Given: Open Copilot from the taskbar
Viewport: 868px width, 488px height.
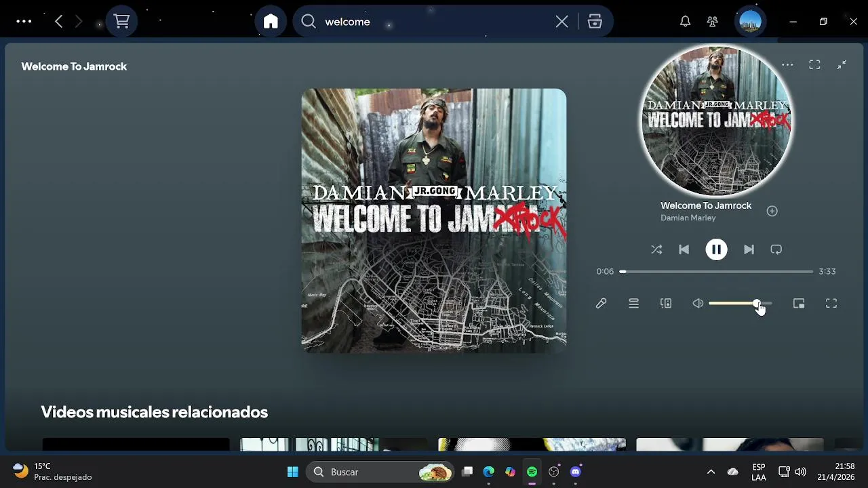Looking at the screenshot, I should [x=511, y=472].
